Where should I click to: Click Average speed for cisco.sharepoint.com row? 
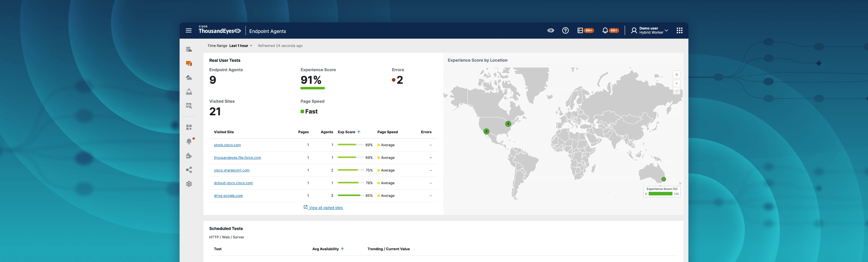pyautogui.click(x=386, y=171)
